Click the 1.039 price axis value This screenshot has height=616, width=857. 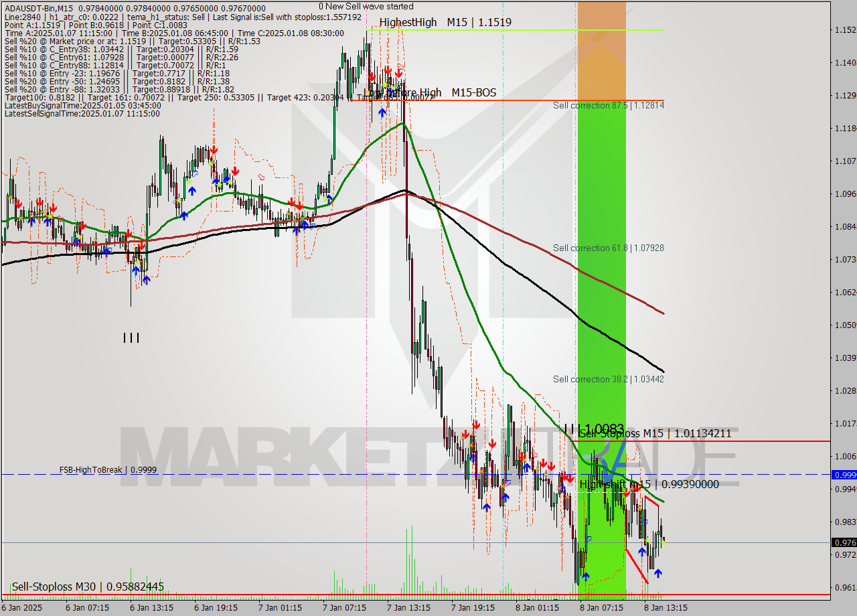coord(845,358)
